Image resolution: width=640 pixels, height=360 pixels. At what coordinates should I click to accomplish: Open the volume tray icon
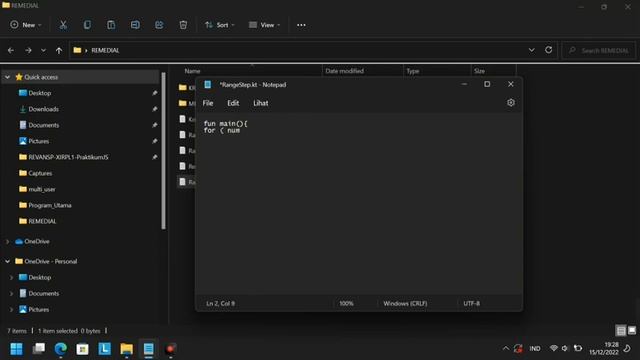tap(565, 348)
